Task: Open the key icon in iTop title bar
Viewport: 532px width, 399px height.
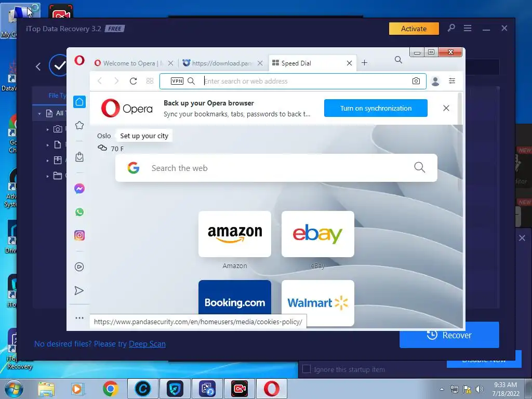Action: (x=451, y=28)
